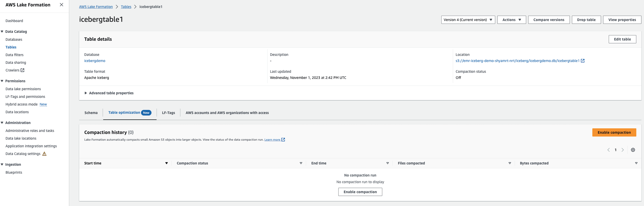
Task: Open the S3 location external link icon
Action: [583, 61]
